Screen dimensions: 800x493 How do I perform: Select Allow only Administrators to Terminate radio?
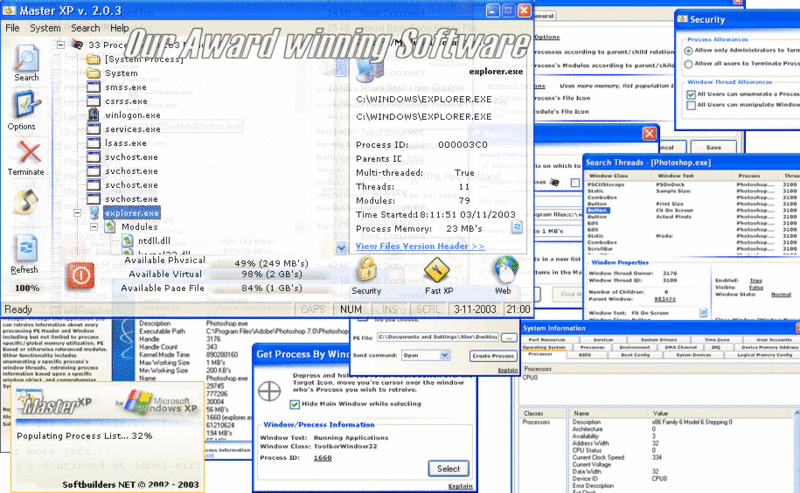[x=689, y=51]
